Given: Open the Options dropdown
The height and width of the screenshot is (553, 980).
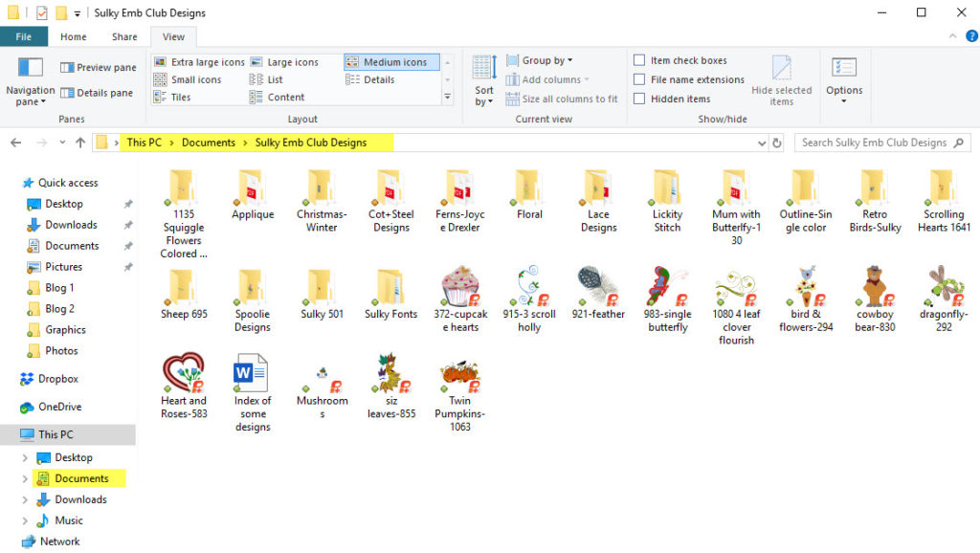Looking at the screenshot, I should (x=844, y=81).
